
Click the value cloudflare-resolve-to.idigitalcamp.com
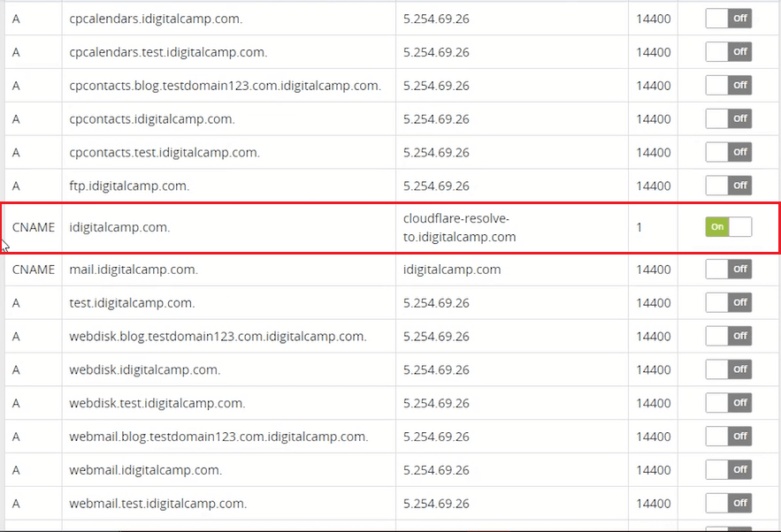(460, 227)
